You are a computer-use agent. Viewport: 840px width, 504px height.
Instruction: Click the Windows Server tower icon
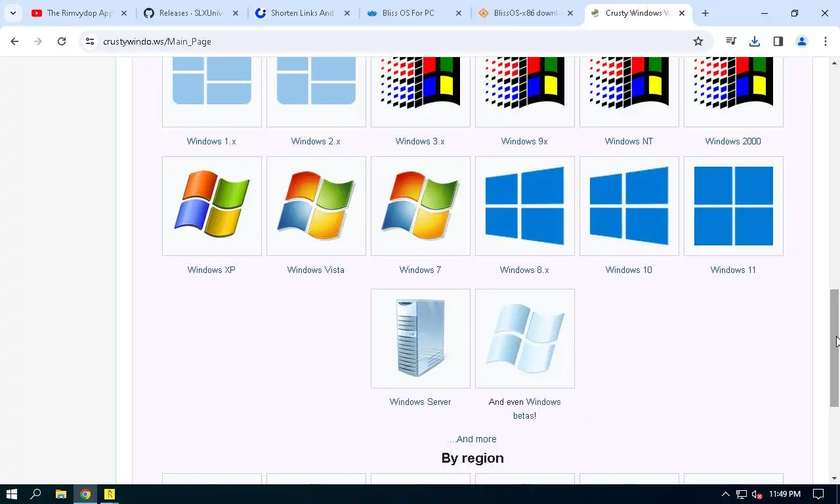pyautogui.click(x=420, y=339)
